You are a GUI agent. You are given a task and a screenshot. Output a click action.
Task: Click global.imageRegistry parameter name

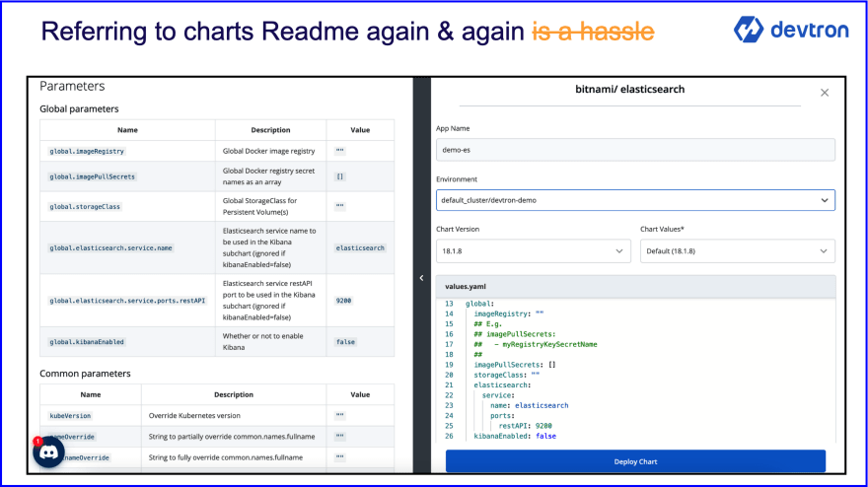(87, 151)
